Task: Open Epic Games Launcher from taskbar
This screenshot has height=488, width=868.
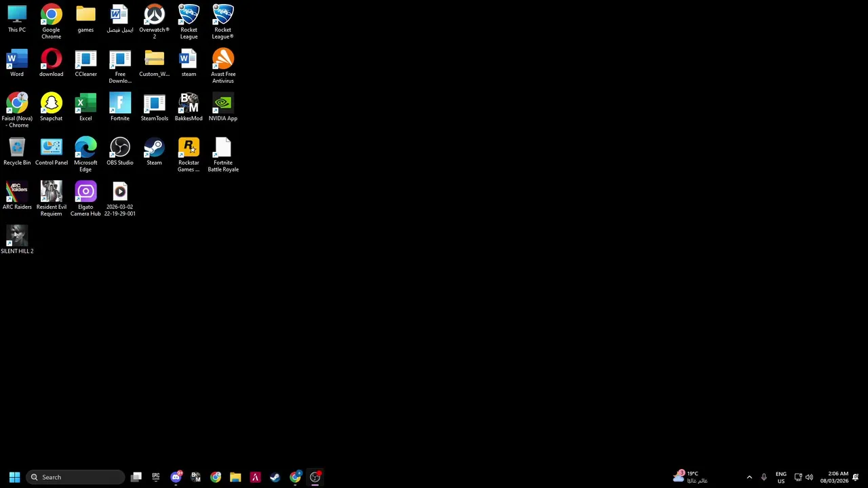Action: pos(156,477)
